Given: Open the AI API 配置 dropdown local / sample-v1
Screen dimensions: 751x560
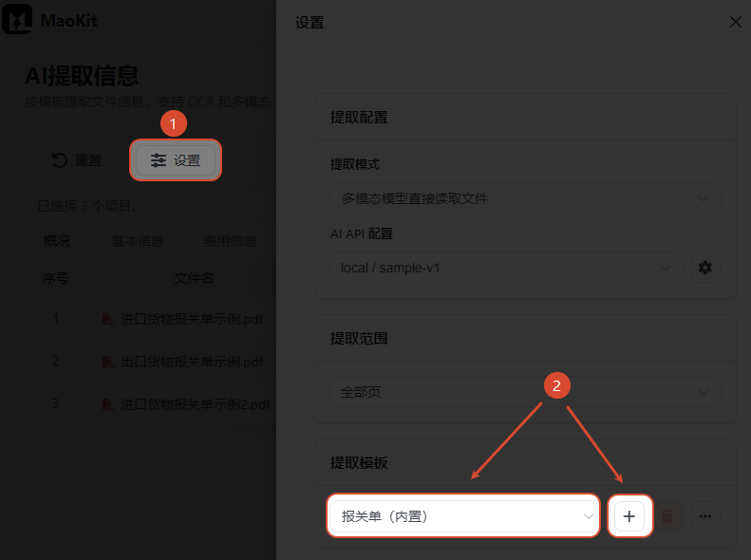Looking at the screenshot, I should tap(506, 268).
